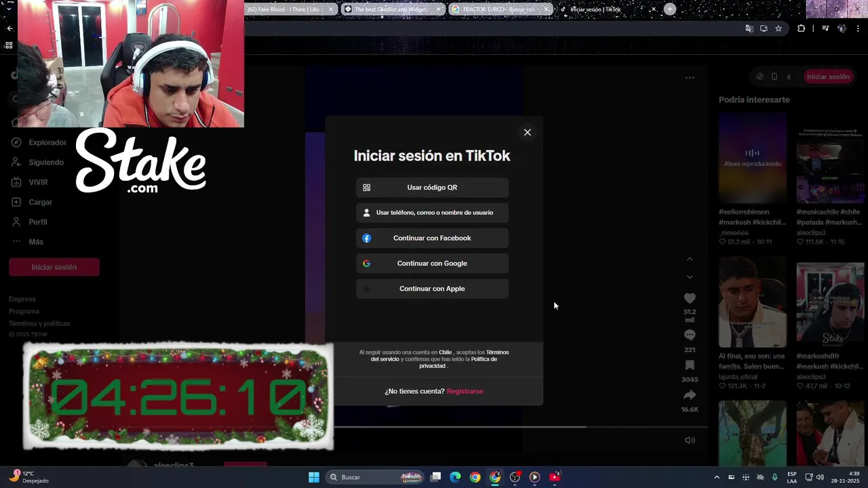Open Chrome three-dot menu
868x488 pixels.
pyautogui.click(x=859, y=28)
